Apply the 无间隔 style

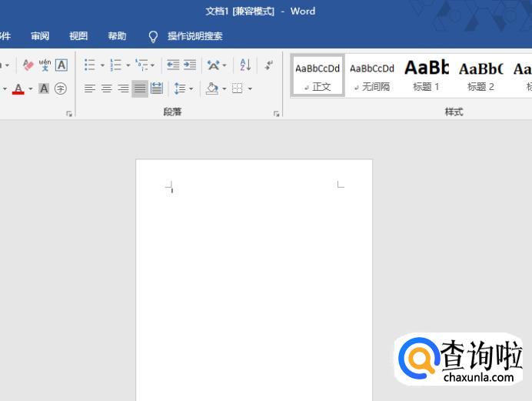(372, 75)
